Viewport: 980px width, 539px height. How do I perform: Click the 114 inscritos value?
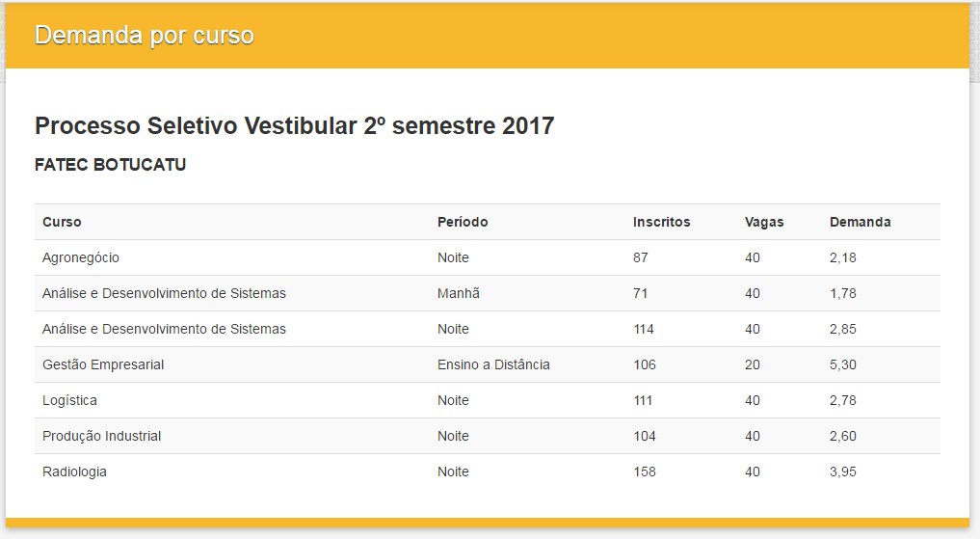click(x=643, y=330)
